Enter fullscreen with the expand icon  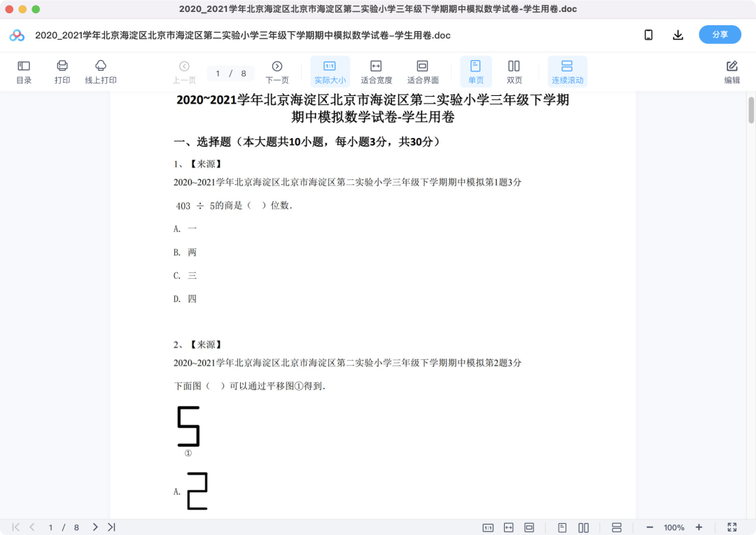point(732,527)
